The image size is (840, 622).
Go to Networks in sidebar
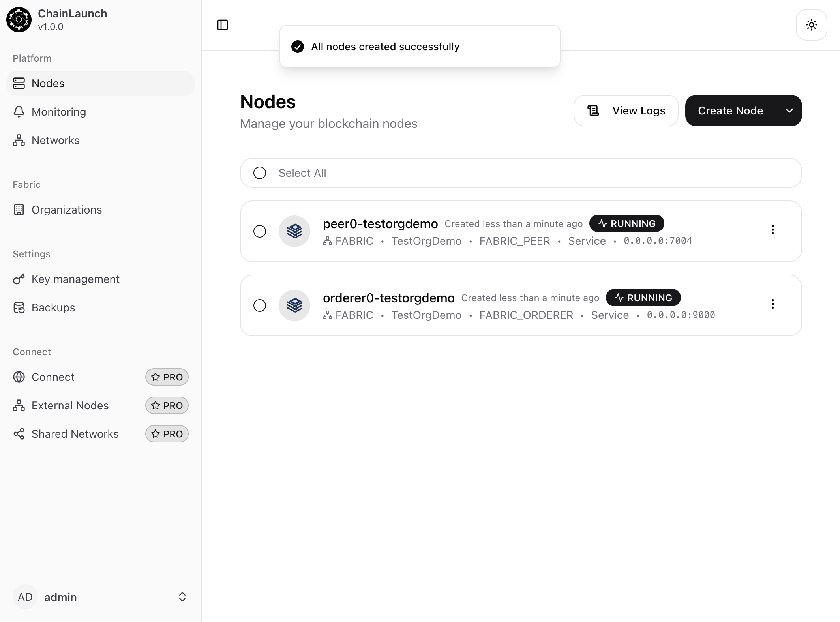pyautogui.click(x=55, y=140)
